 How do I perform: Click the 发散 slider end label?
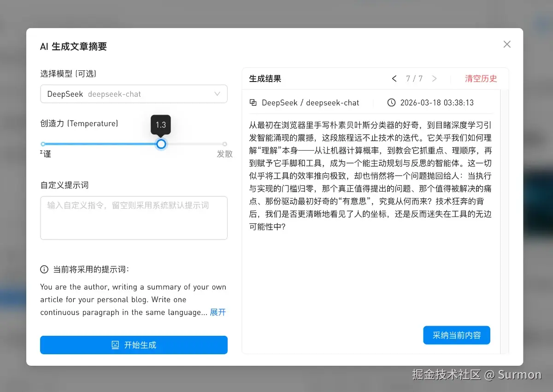(x=225, y=154)
